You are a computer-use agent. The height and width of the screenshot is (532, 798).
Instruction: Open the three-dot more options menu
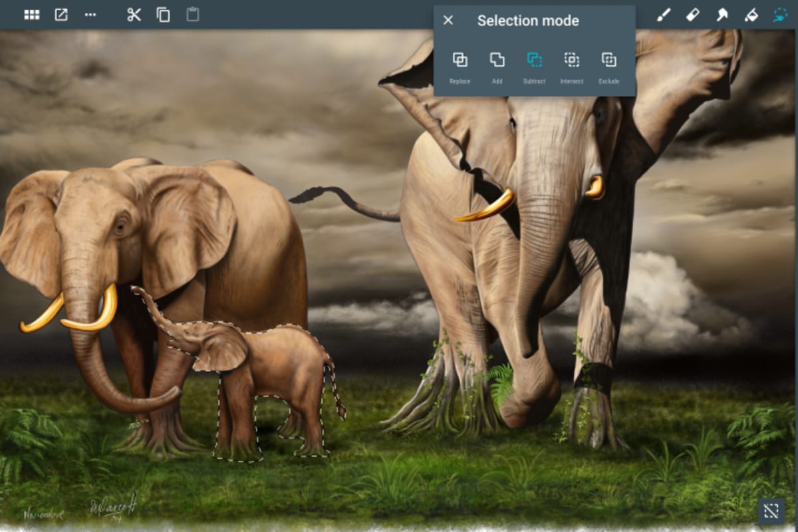(90, 15)
